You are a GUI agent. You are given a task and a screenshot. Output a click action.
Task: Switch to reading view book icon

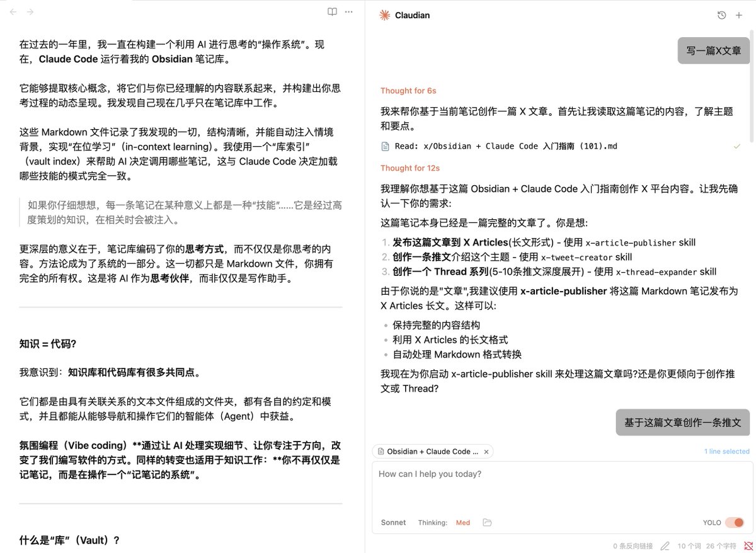click(332, 12)
